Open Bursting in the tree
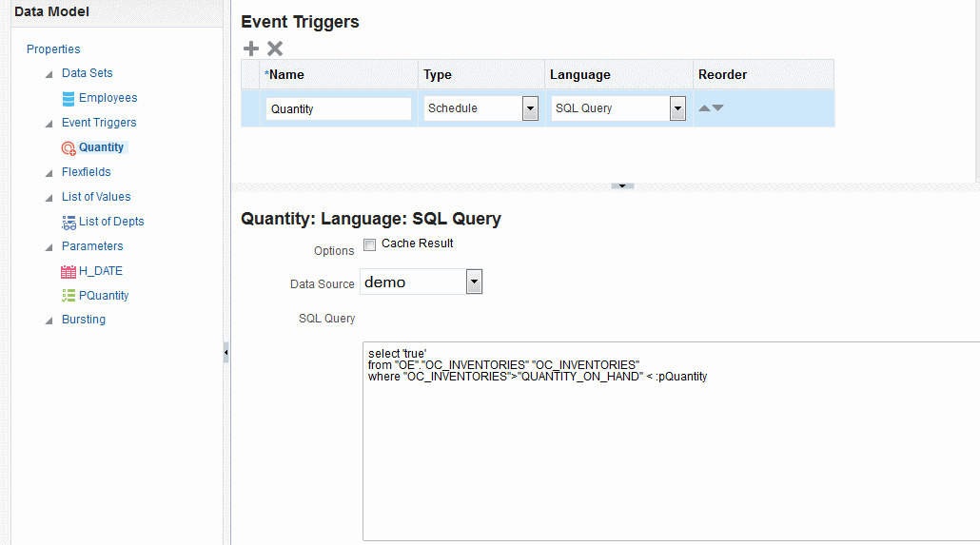980x545 pixels. 84,320
